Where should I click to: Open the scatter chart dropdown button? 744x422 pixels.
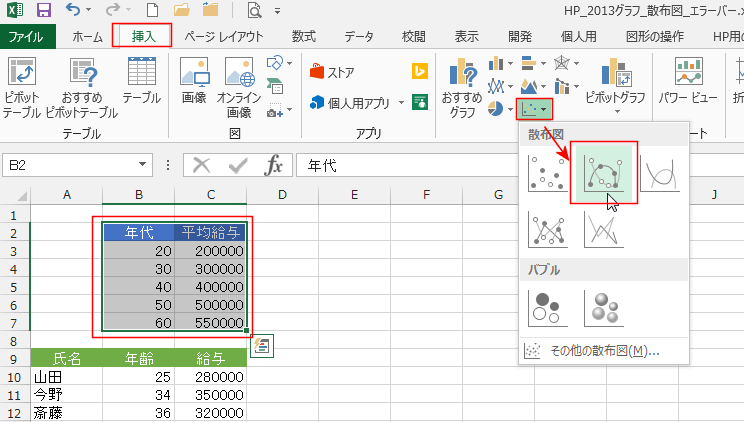tap(534, 106)
